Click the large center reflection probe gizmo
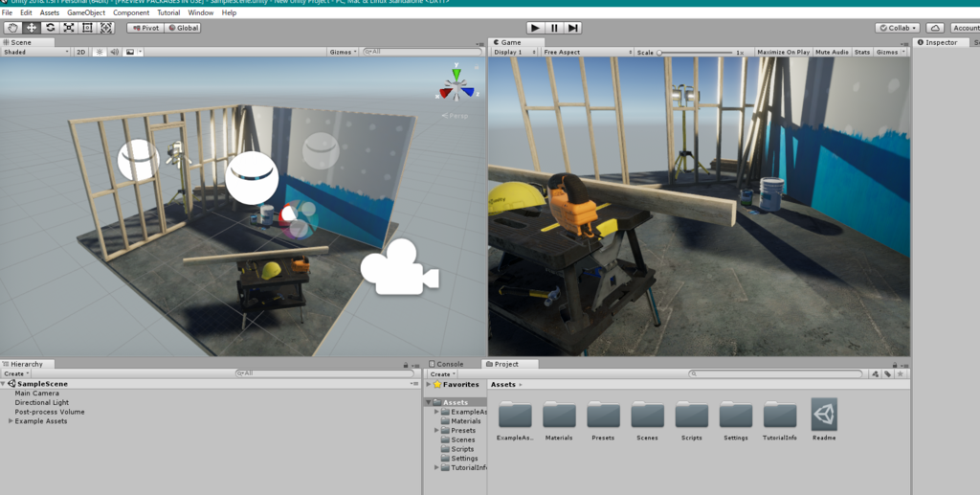The height and width of the screenshot is (495, 980). coord(252,177)
